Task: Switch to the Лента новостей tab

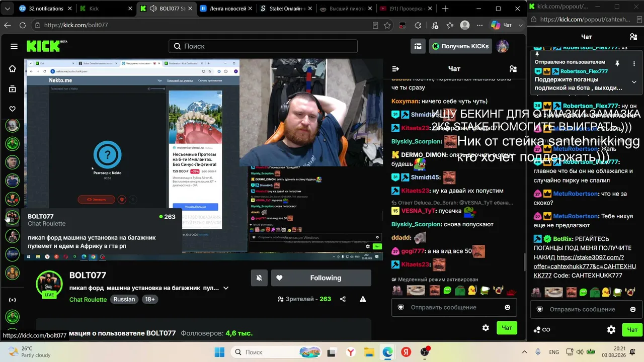Action: [226, 9]
